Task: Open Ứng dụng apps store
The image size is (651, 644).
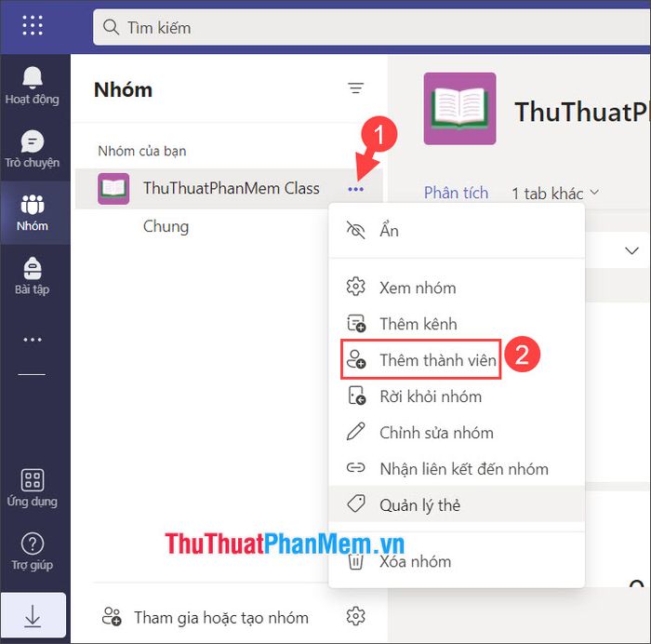Action: pyautogui.click(x=32, y=488)
